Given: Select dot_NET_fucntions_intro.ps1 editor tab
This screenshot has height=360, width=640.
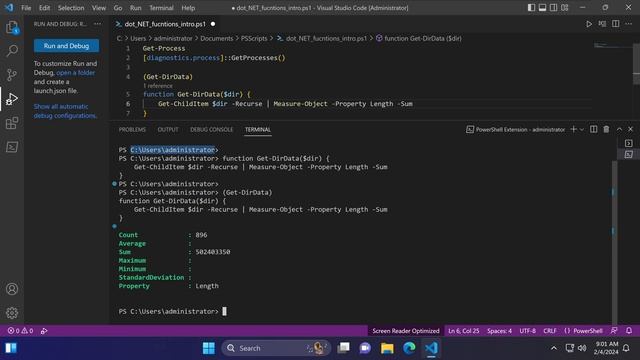Looking at the screenshot, I should (165, 24).
